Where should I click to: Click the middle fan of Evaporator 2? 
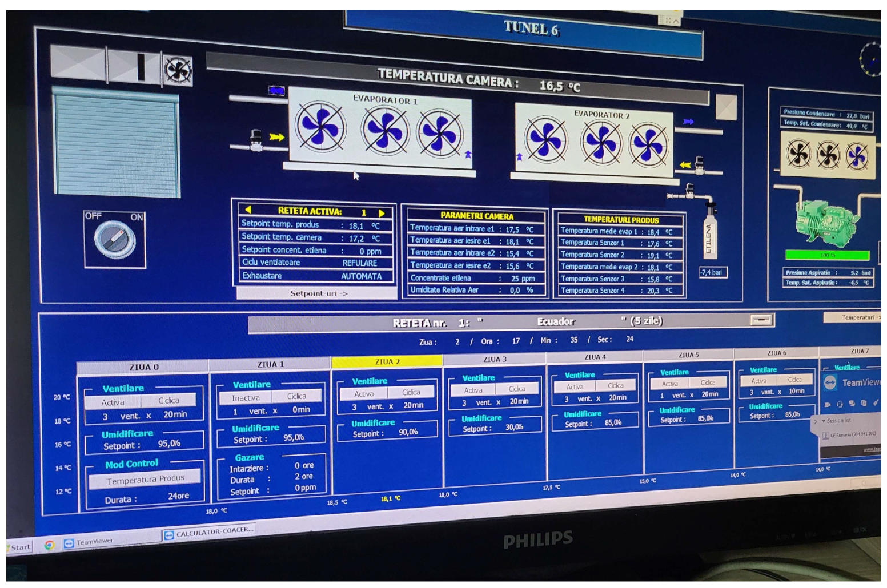click(600, 142)
